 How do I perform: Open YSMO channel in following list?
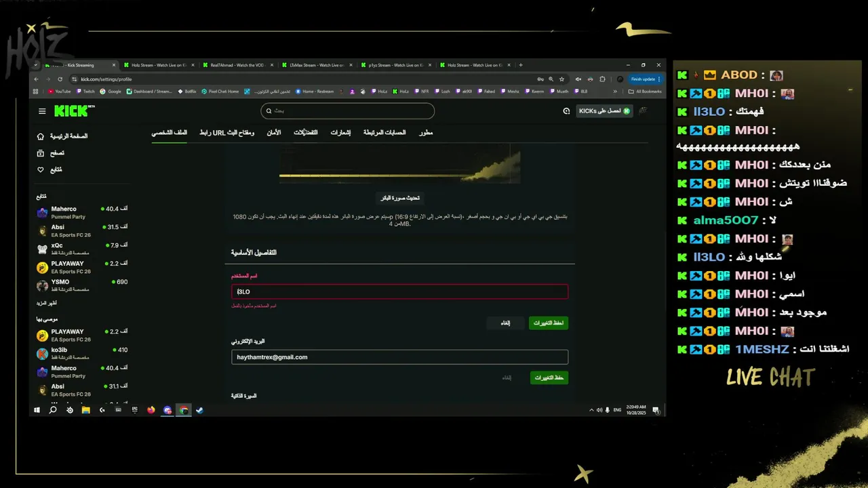click(82, 285)
